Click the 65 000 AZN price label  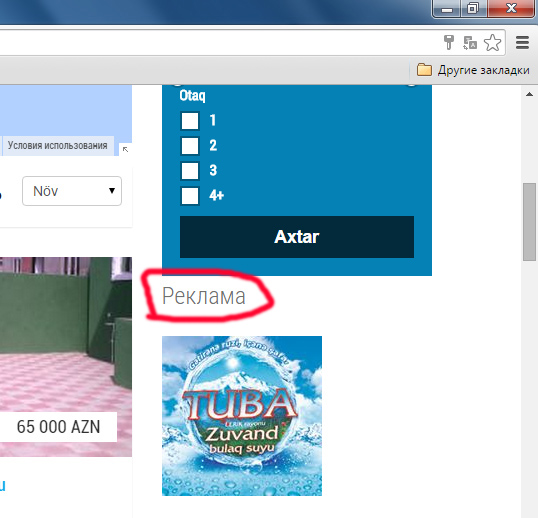click(58, 427)
